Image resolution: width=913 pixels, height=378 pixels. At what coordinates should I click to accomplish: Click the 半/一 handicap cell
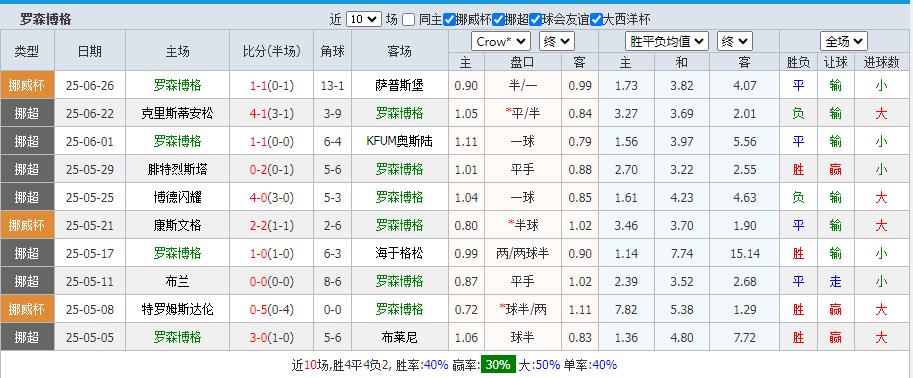(x=522, y=86)
